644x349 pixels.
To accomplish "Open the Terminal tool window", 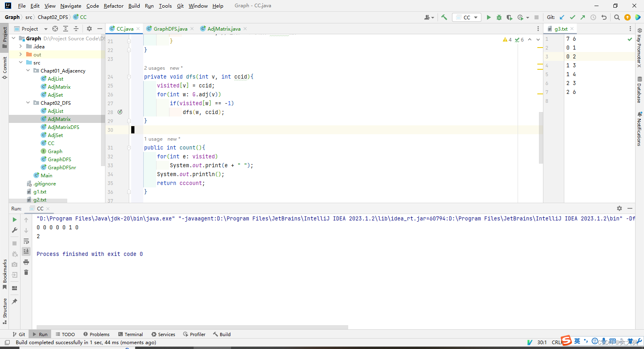I will point(130,334).
